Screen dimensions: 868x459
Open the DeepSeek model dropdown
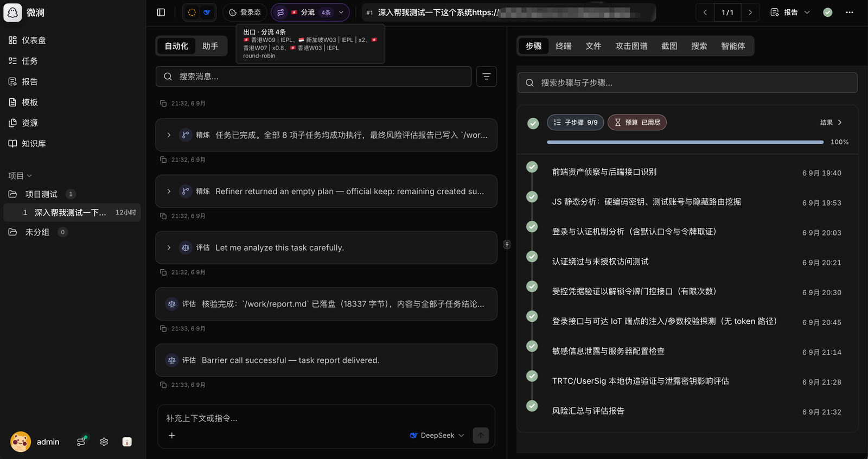click(437, 435)
